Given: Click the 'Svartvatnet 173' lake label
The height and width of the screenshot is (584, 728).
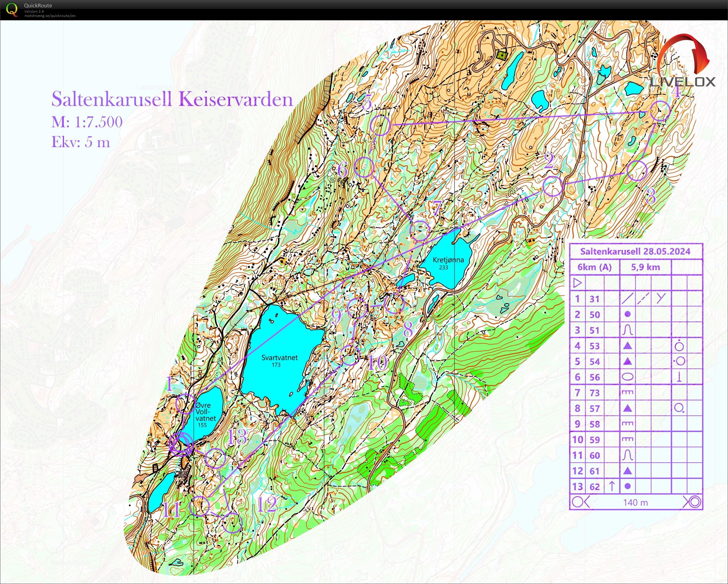Looking at the screenshot, I should coord(280,360).
